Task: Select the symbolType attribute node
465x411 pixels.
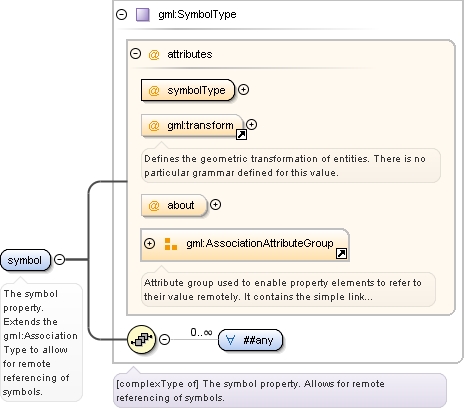Action: click(188, 90)
